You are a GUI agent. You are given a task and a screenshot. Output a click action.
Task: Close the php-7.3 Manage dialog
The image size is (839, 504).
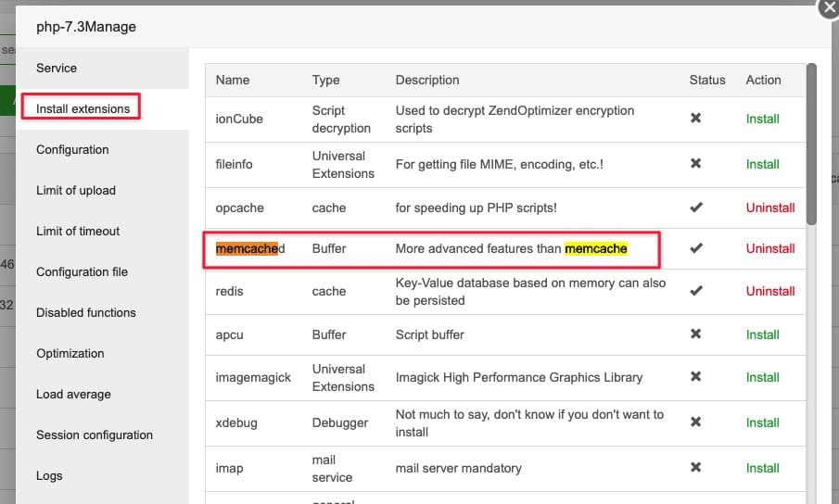coord(828,7)
